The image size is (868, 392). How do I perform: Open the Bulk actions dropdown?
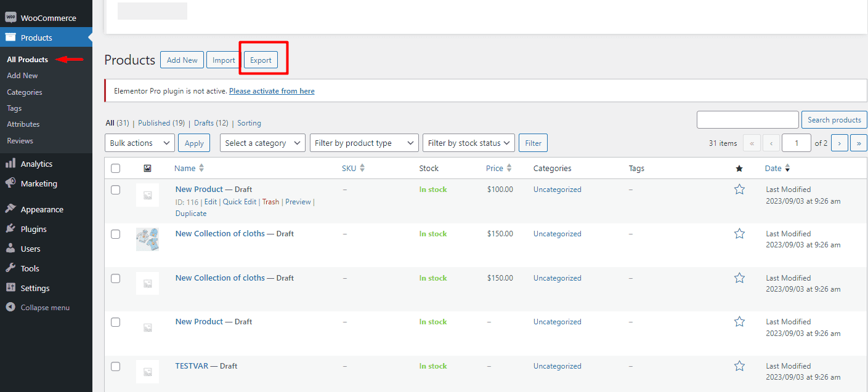[139, 142]
